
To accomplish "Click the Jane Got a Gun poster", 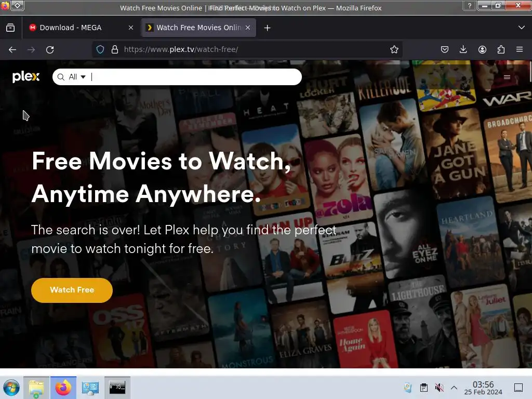I will tap(455, 153).
